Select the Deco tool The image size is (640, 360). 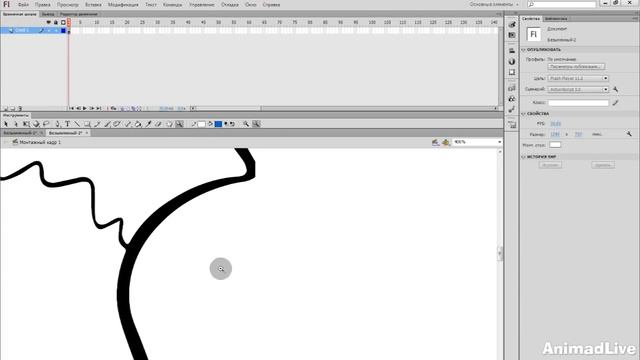(117, 124)
